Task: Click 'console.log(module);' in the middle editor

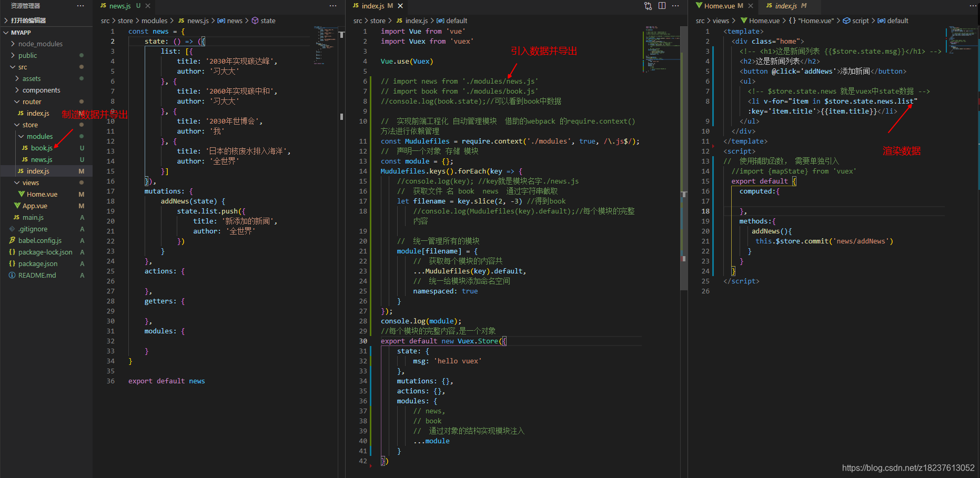Action: (421, 321)
